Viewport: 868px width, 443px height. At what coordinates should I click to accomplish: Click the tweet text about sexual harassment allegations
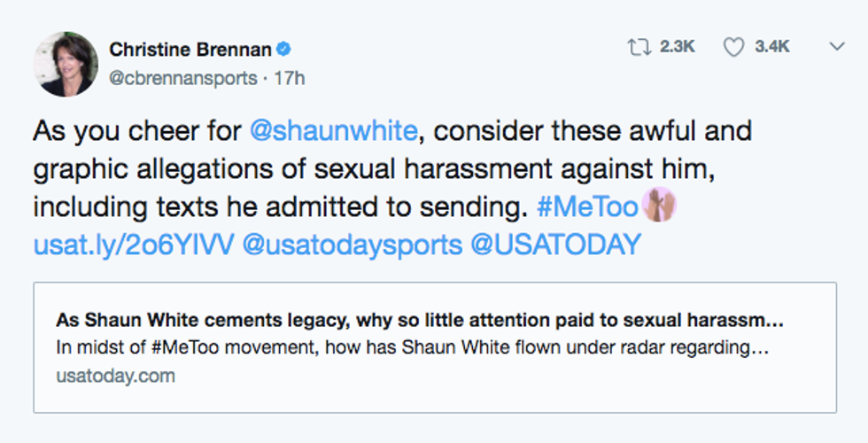tap(390, 169)
